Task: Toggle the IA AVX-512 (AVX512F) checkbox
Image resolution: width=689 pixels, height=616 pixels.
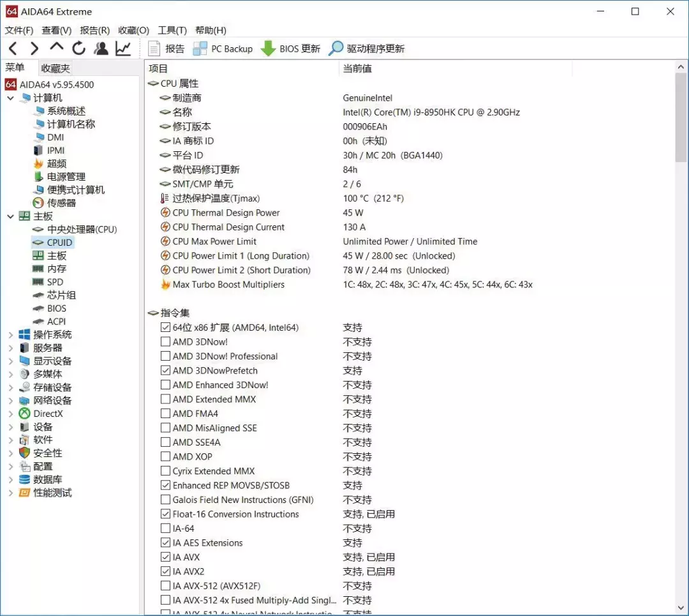Action: click(165, 585)
